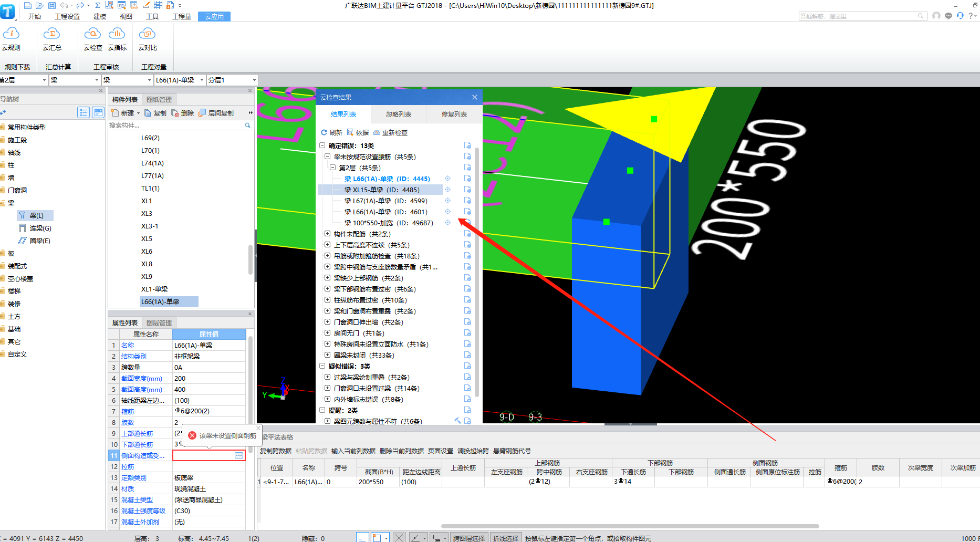Click 悬臂钢筋代号 button

point(512,451)
